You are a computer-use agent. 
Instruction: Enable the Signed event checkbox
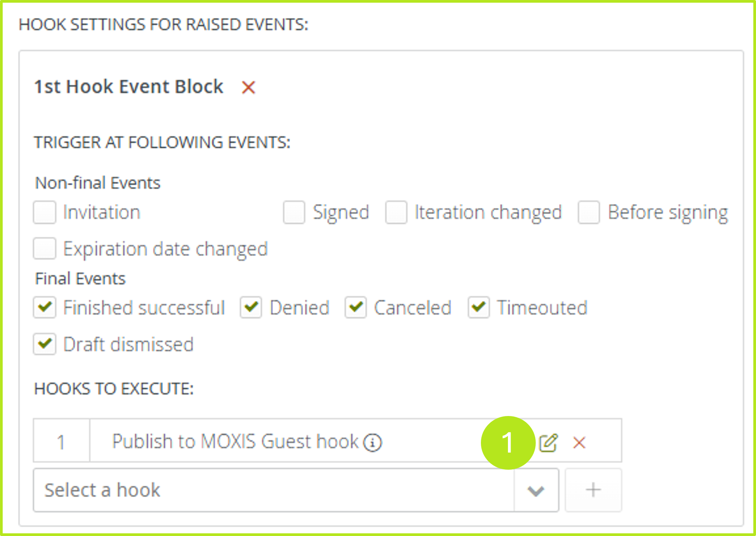pos(294,212)
